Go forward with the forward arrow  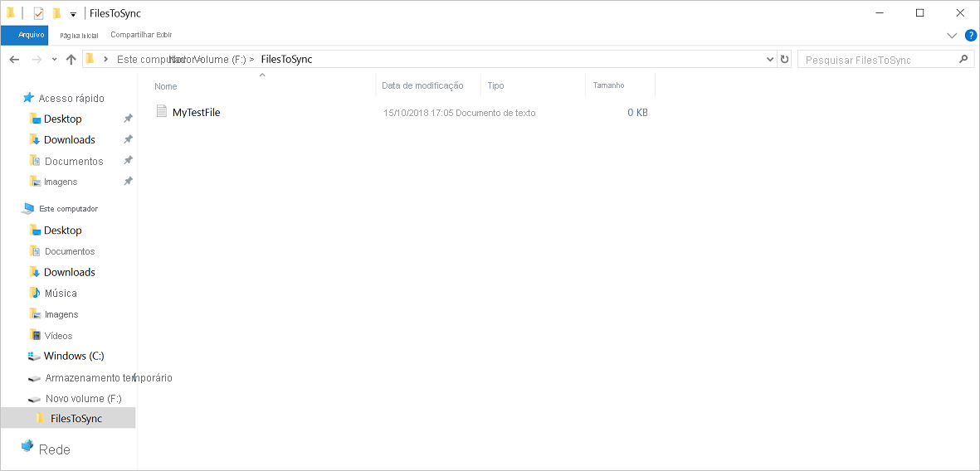[x=37, y=60]
